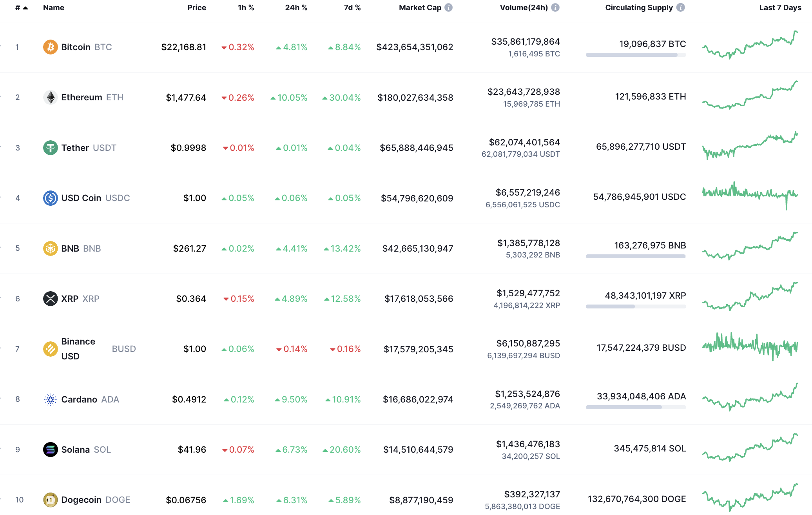Click the XRP logo icon
812x515 pixels.
51,299
